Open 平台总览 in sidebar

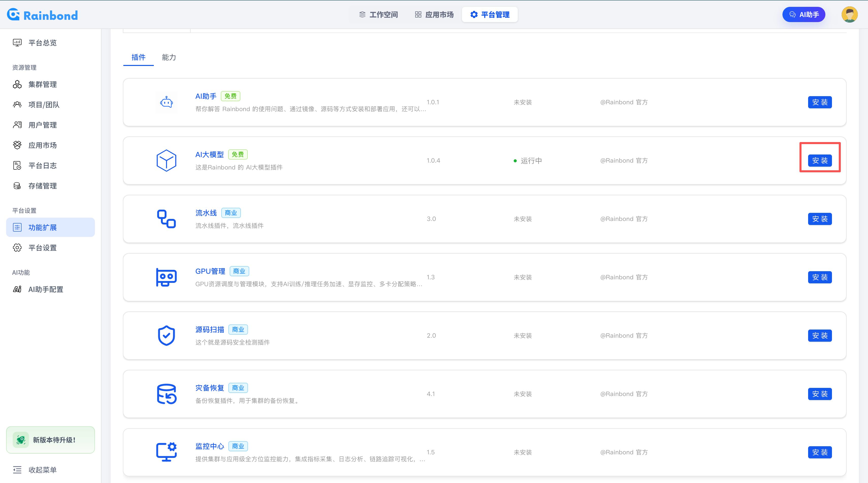click(x=51, y=42)
